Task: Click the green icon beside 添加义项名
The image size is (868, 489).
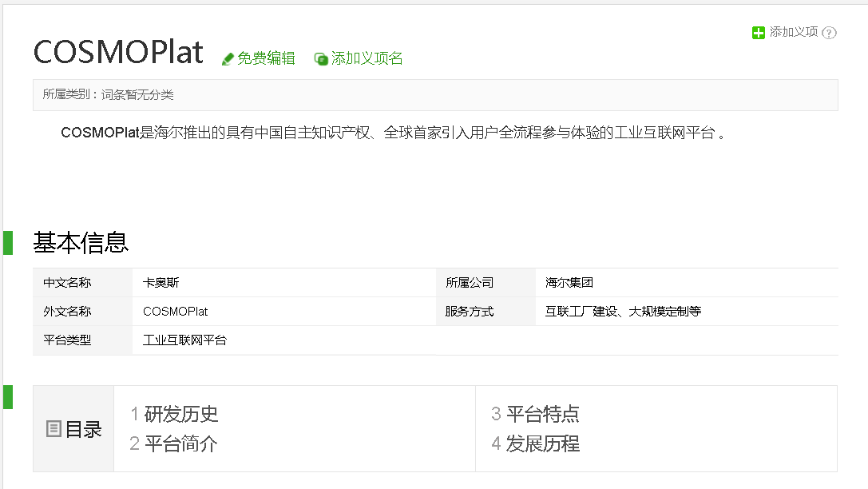Action: (321, 58)
